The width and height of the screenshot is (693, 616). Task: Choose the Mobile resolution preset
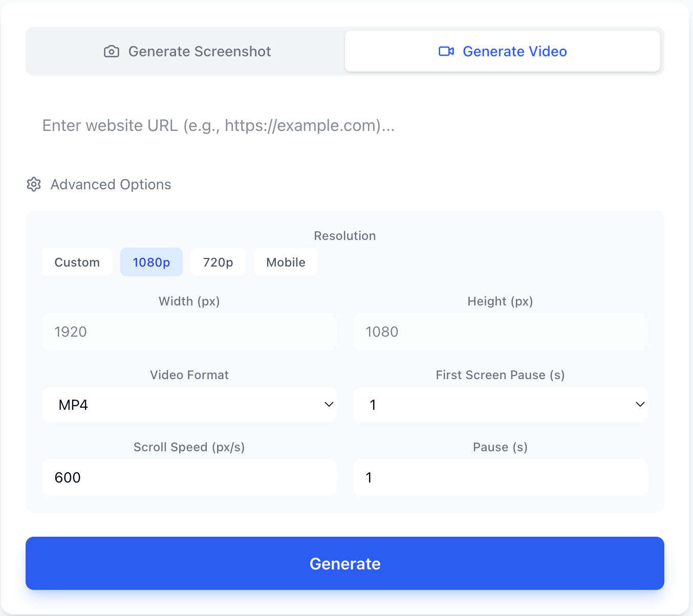click(x=286, y=262)
